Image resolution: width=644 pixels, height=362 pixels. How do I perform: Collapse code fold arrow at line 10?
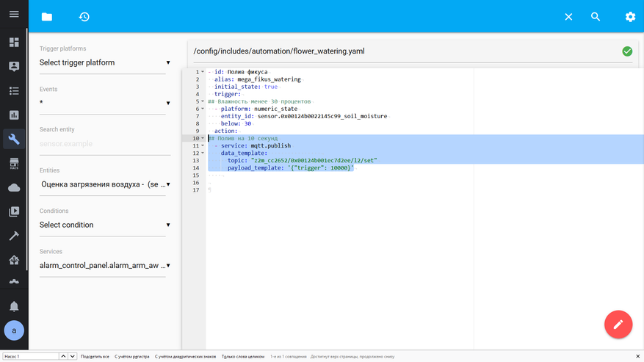(x=203, y=138)
